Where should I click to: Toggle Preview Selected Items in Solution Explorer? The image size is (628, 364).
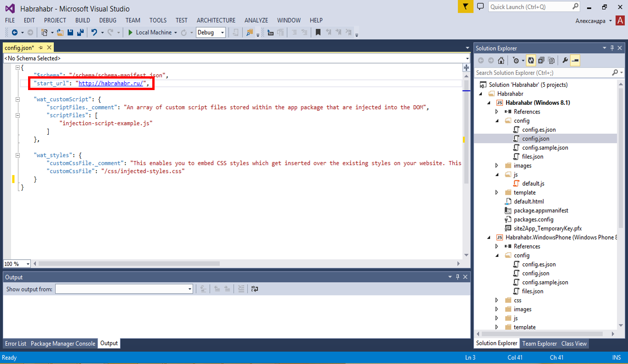point(575,60)
